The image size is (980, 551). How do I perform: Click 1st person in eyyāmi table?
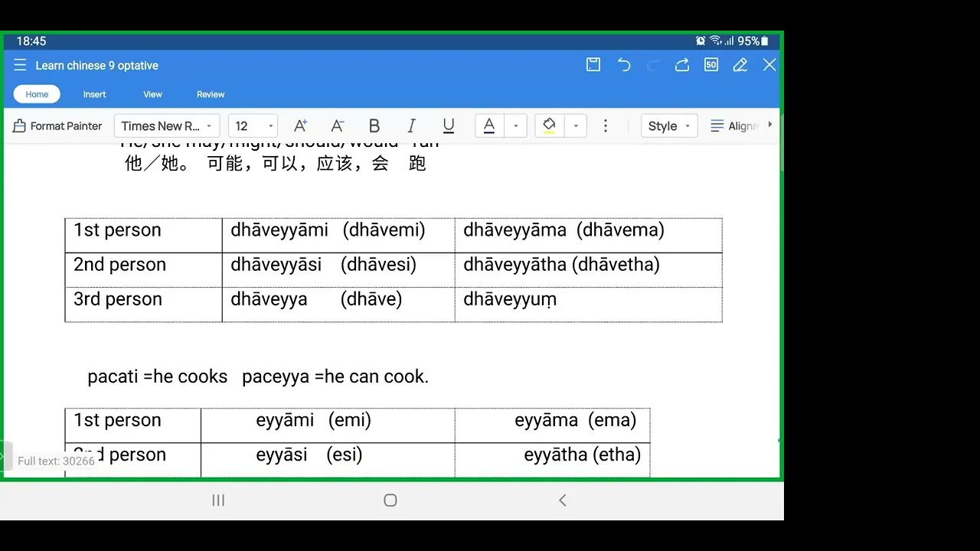coord(133,425)
